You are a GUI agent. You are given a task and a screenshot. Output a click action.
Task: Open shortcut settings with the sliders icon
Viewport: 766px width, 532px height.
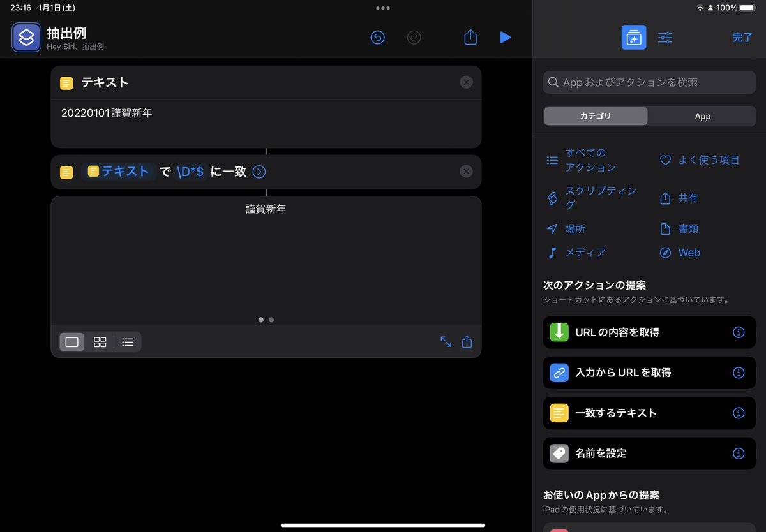click(x=665, y=38)
